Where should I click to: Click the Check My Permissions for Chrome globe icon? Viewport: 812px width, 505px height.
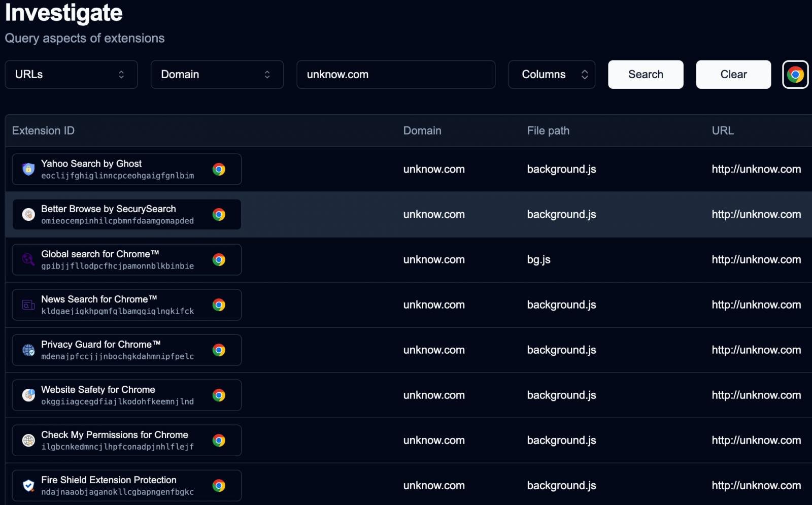pos(28,440)
